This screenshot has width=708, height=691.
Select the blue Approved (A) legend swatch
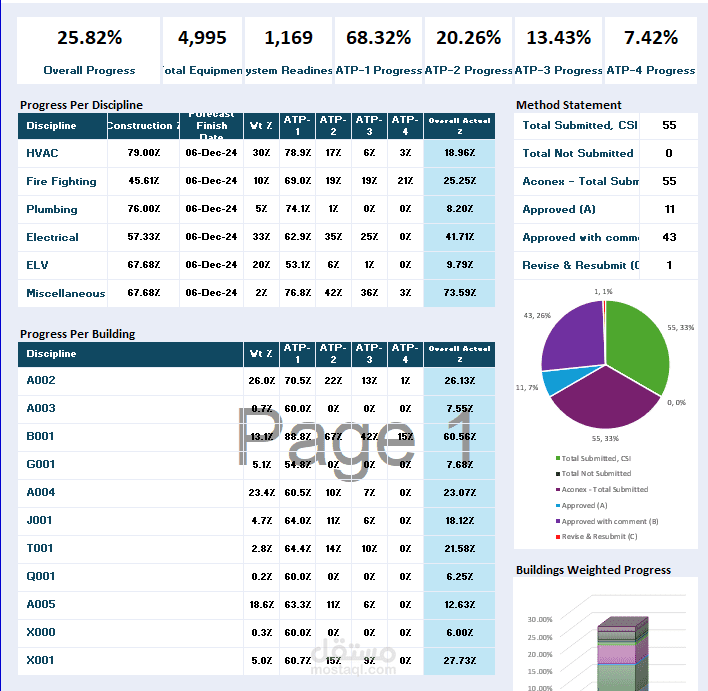click(558, 505)
